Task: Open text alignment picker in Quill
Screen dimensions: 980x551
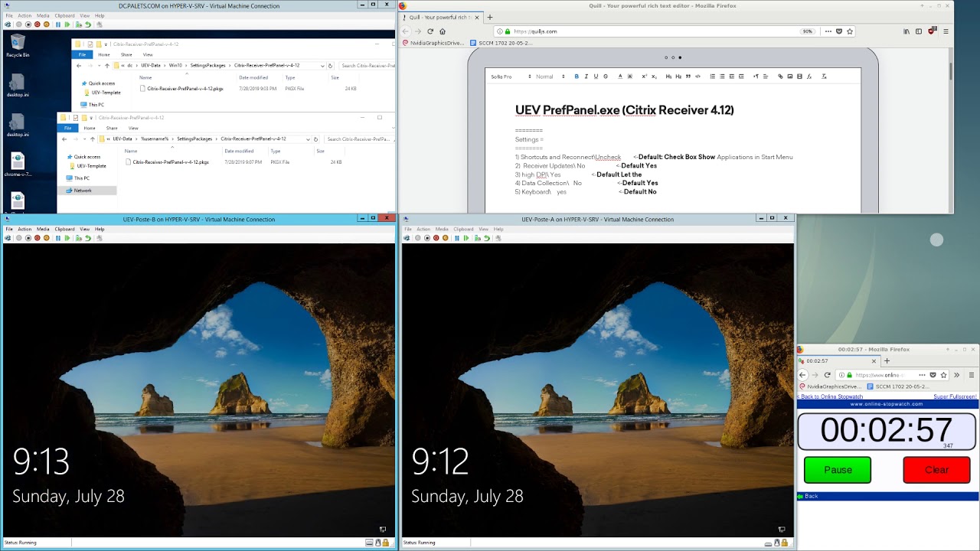Action: [765, 77]
